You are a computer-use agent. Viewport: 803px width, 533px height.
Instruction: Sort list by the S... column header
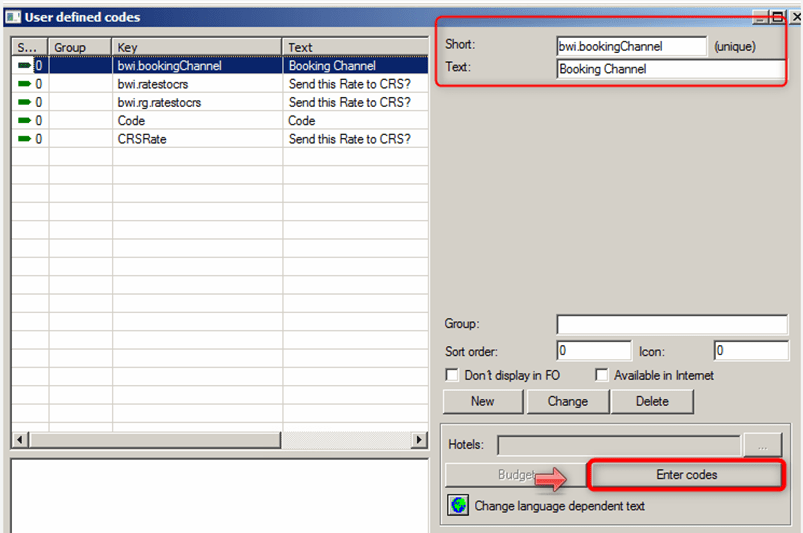pyautogui.click(x=30, y=47)
